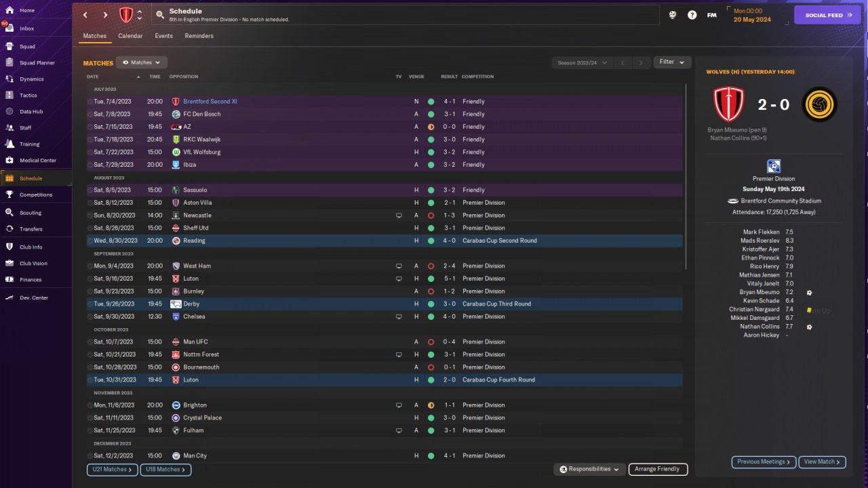Viewport: 868px width, 488px height.
Task: Navigate back with the left arrow
Action: [x=85, y=15]
